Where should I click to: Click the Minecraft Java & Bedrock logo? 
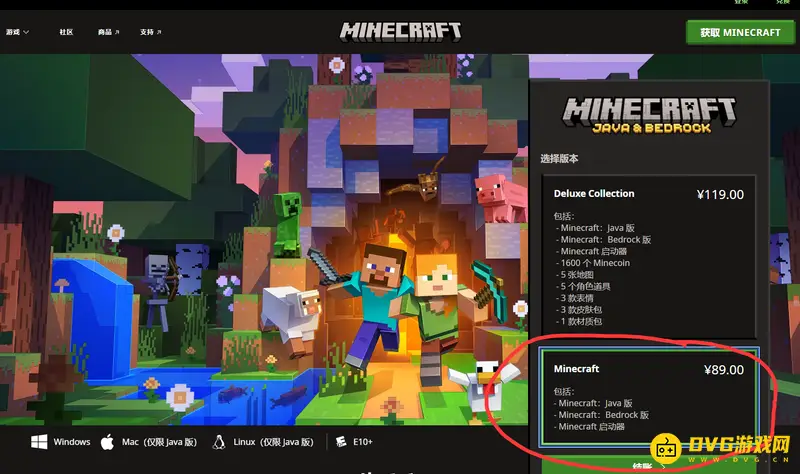650,115
